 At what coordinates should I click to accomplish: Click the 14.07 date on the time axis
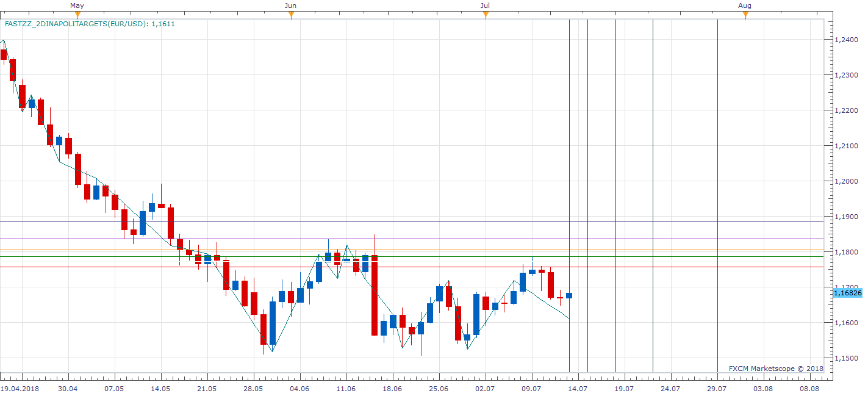[x=578, y=388]
